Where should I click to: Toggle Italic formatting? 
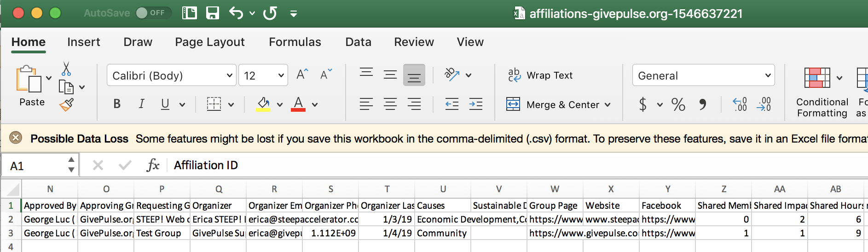tap(141, 104)
